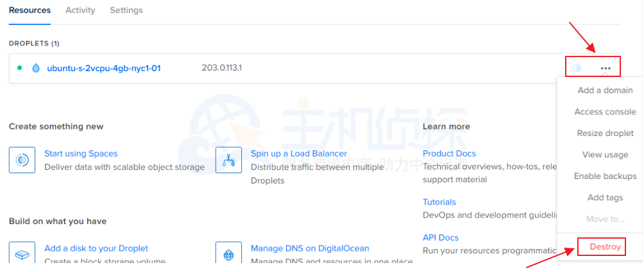The width and height of the screenshot is (644, 272).
Task: Click the DROPLETS (1) heading
Action: 34,44
